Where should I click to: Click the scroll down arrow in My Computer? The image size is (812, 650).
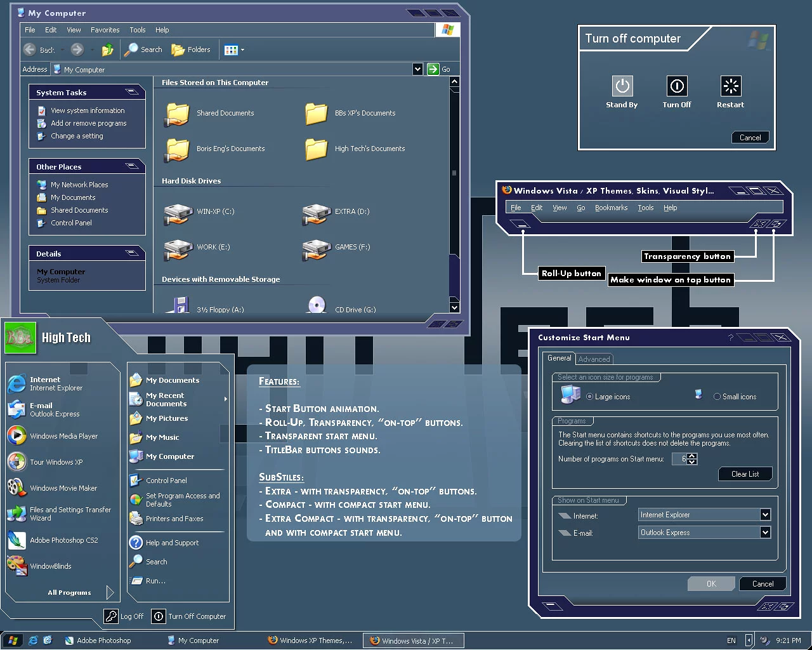pyautogui.click(x=454, y=307)
